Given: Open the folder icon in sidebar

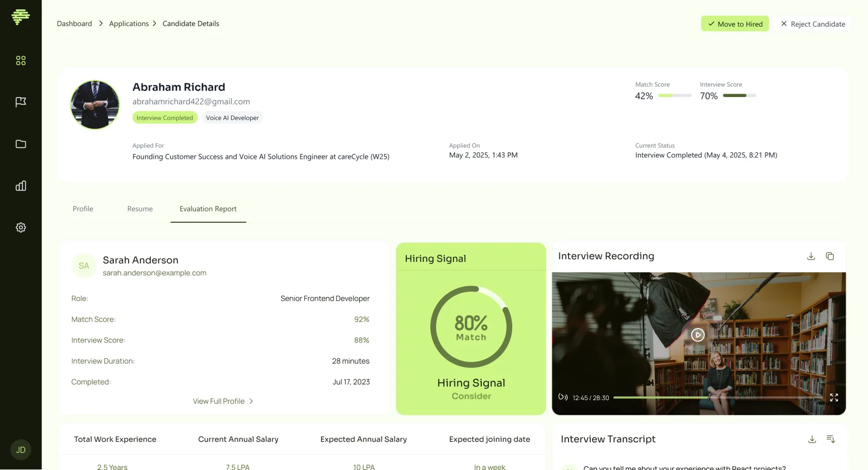Looking at the screenshot, I should 21,144.
